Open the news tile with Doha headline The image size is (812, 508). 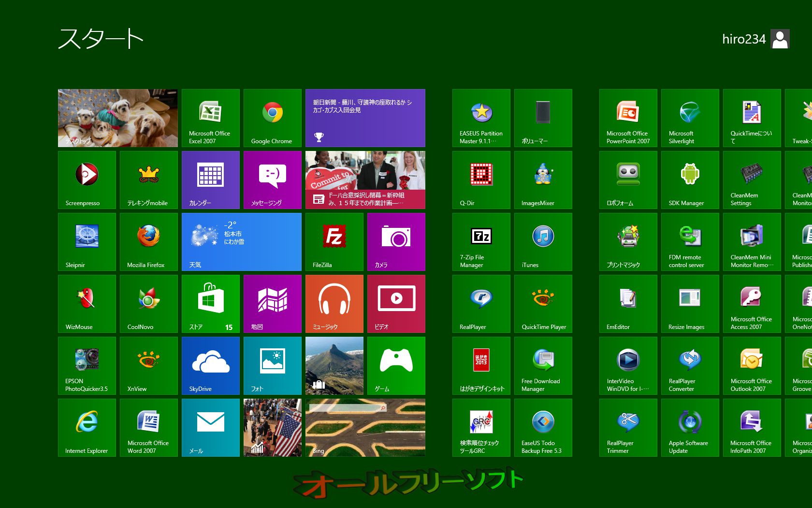365,180
